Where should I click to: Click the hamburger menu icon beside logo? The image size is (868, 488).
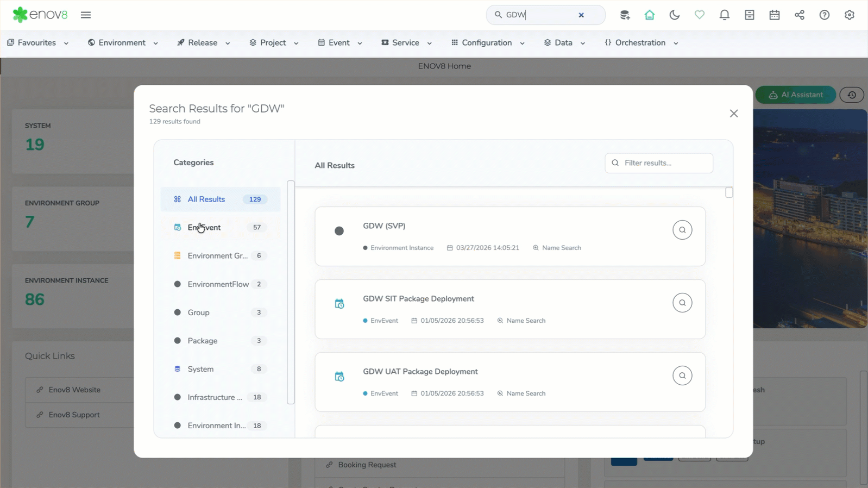coord(86,15)
